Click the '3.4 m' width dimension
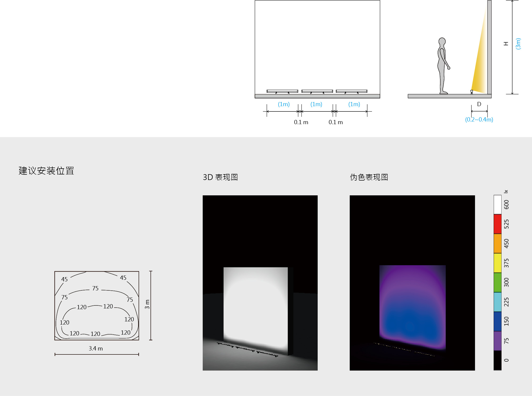 point(96,348)
